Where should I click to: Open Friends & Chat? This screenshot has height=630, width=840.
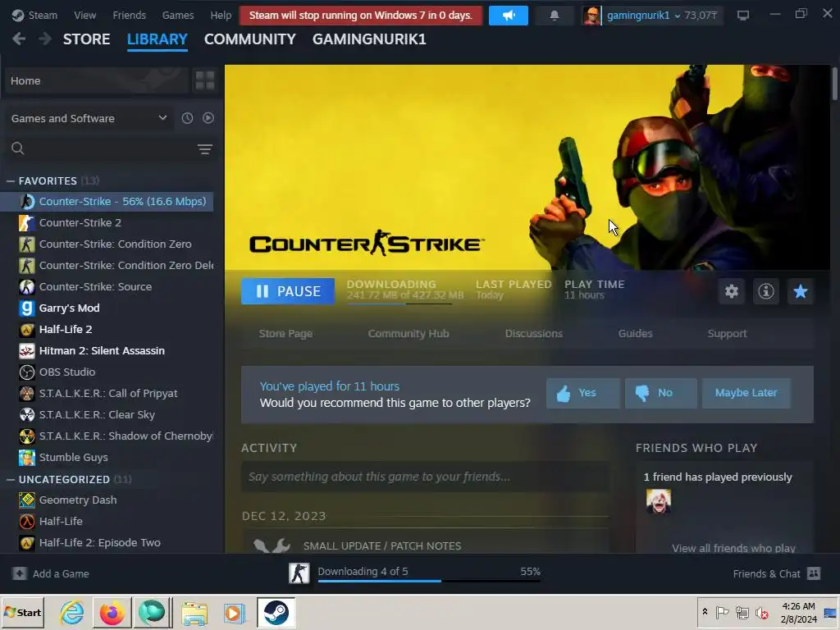pos(776,573)
